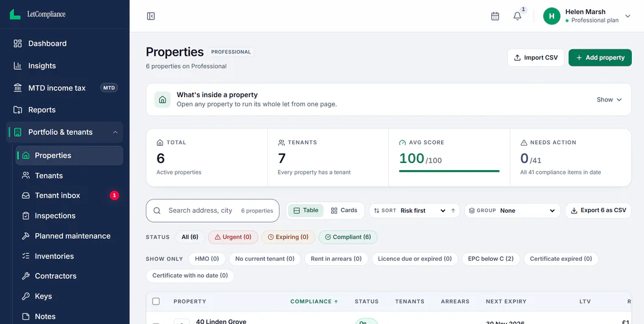
Task: Filter status by Expiring (0)
Action: [x=288, y=237]
